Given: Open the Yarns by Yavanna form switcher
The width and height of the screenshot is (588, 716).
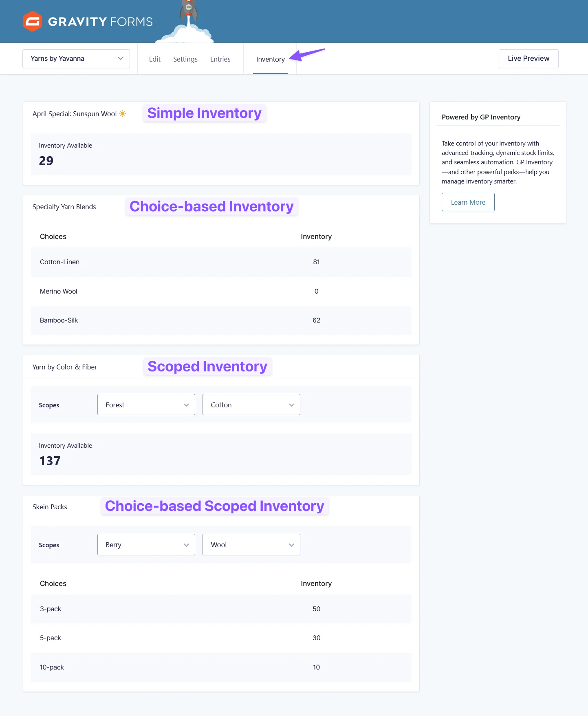Looking at the screenshot, I should pyautogui.click(x=76, y=59).
